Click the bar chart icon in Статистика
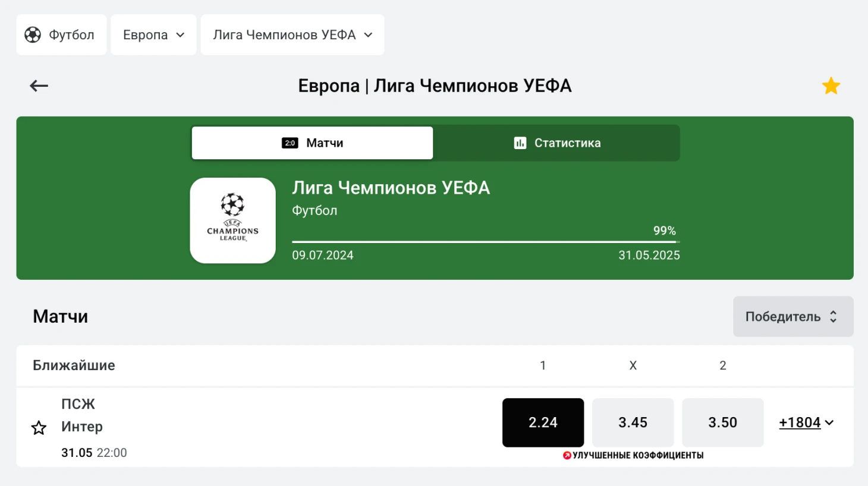 (520, 143)
